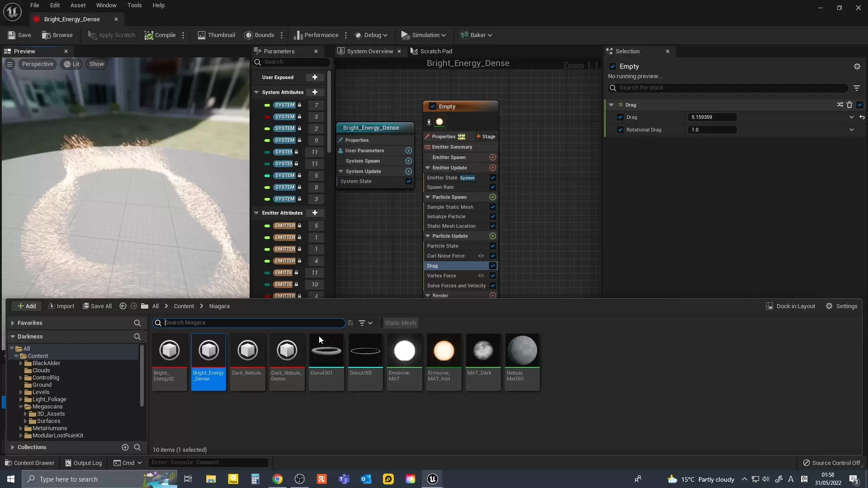Uncheck the Vortex Force module
Image resolution: width=868 pixels, height=488 pixels.
coord(493,276)
